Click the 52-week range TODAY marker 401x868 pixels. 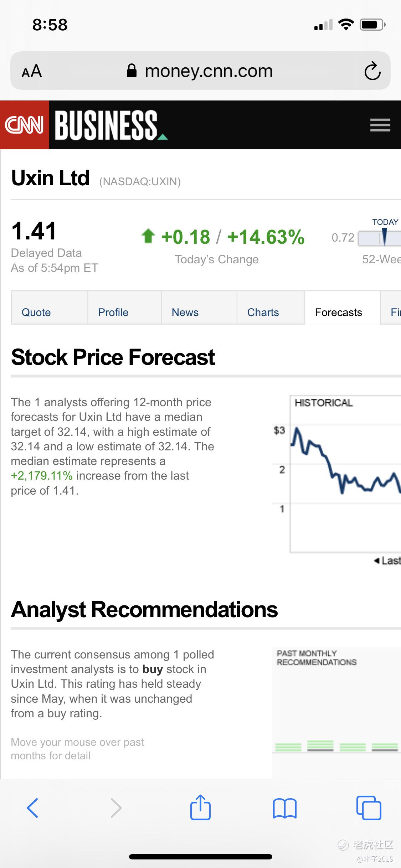pyautogui.click(x=384, y=237)
